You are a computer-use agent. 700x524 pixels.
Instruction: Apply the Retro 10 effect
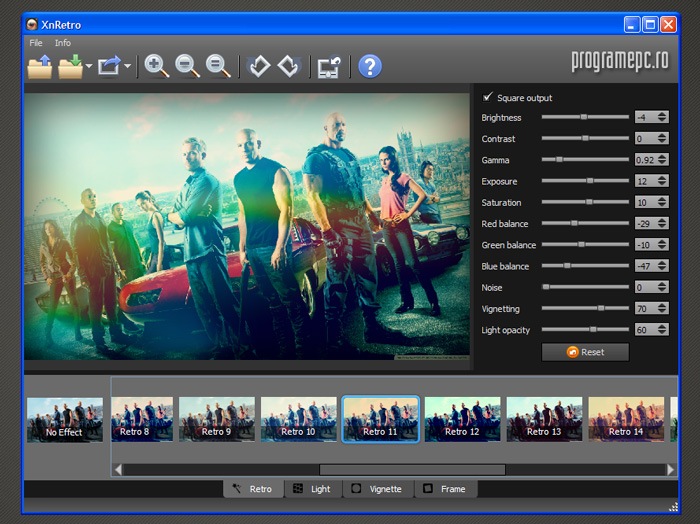299,420
